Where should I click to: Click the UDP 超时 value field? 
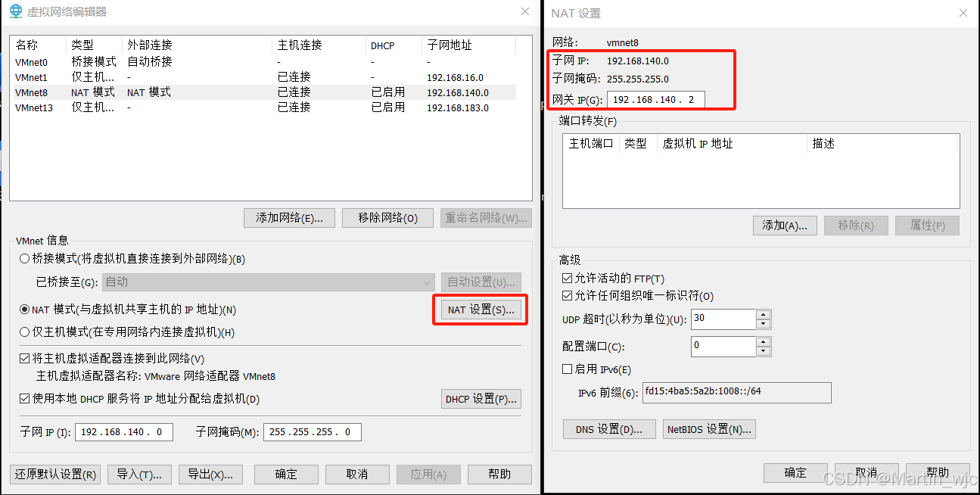click(723, 319)
